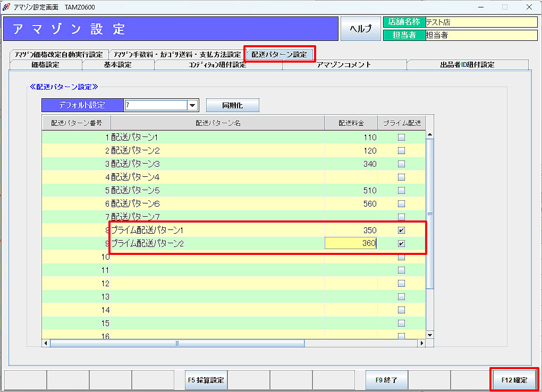542x392 pixels.
Task: Open アマゾン価格改定自動実行設定 tab
Action: pos(58,55)
